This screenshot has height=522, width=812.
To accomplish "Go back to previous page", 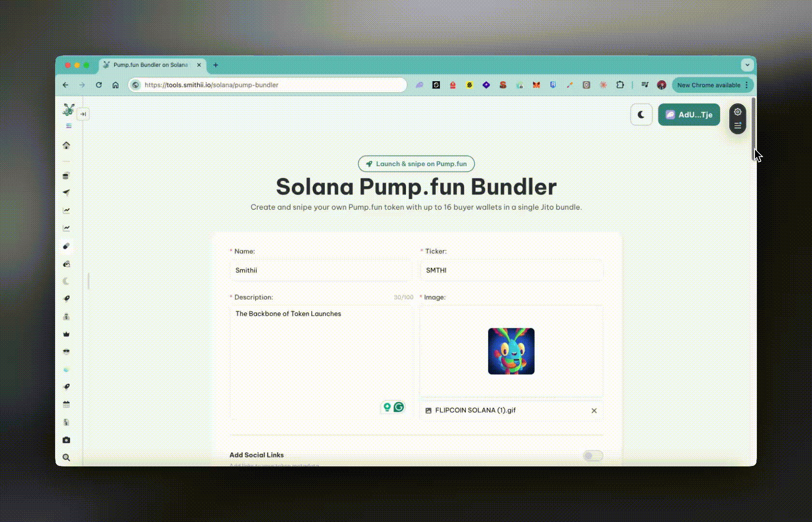I will [x=66, y=85].
